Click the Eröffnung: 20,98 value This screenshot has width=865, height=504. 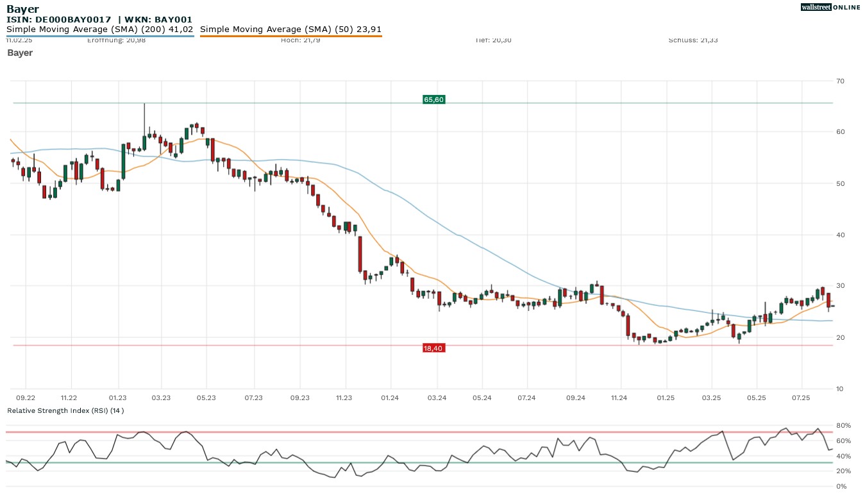pos(115,40)
